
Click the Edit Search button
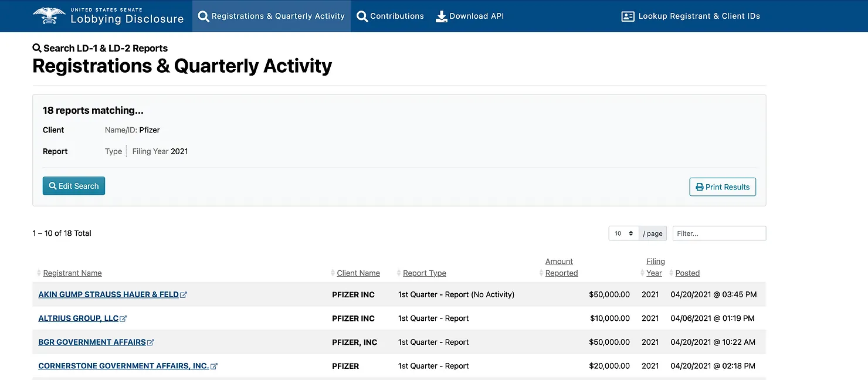coord(74,186)
